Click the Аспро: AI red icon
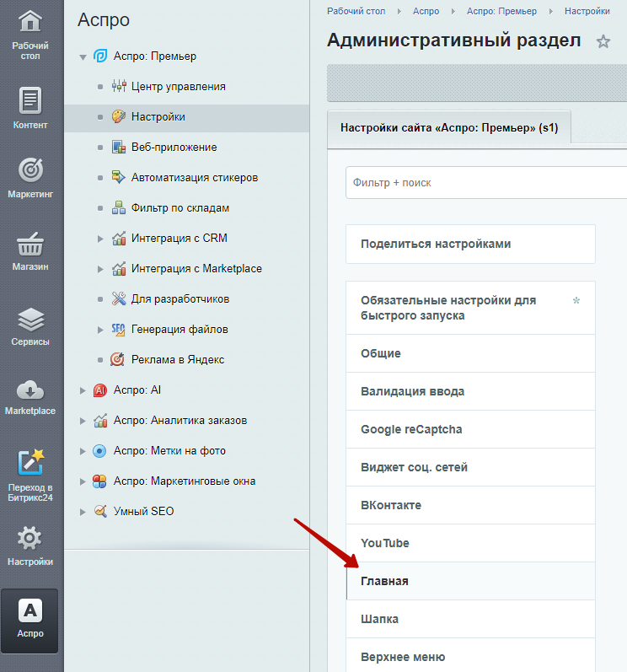Viewport: 627px width, 672px height. (100, 390)
